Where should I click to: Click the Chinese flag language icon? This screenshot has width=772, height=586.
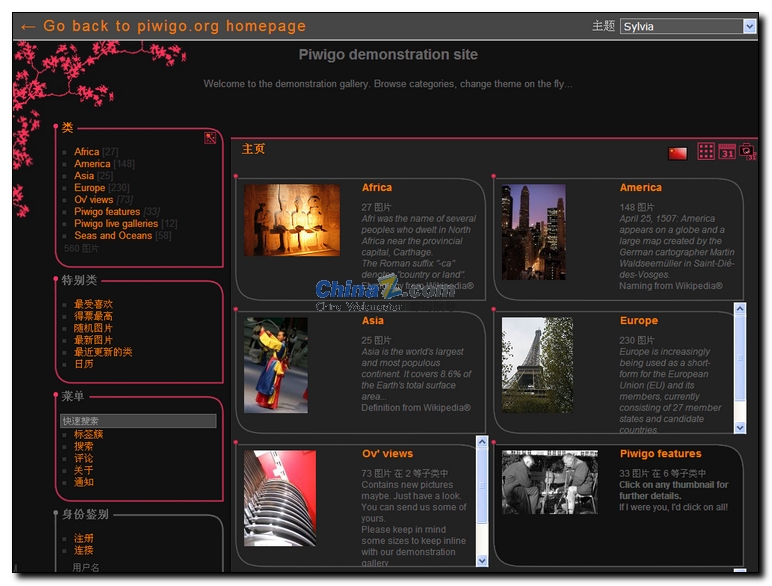[x=677, y=154]
